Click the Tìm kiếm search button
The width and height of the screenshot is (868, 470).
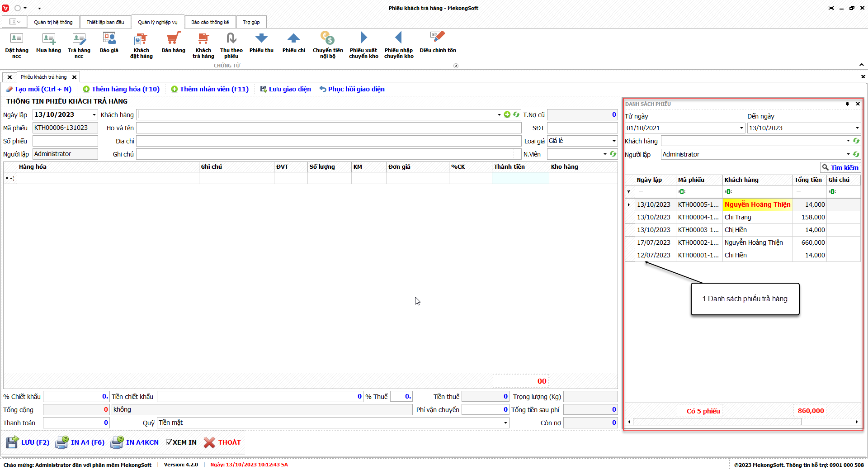pyautogui.click(x=840, y=168)
